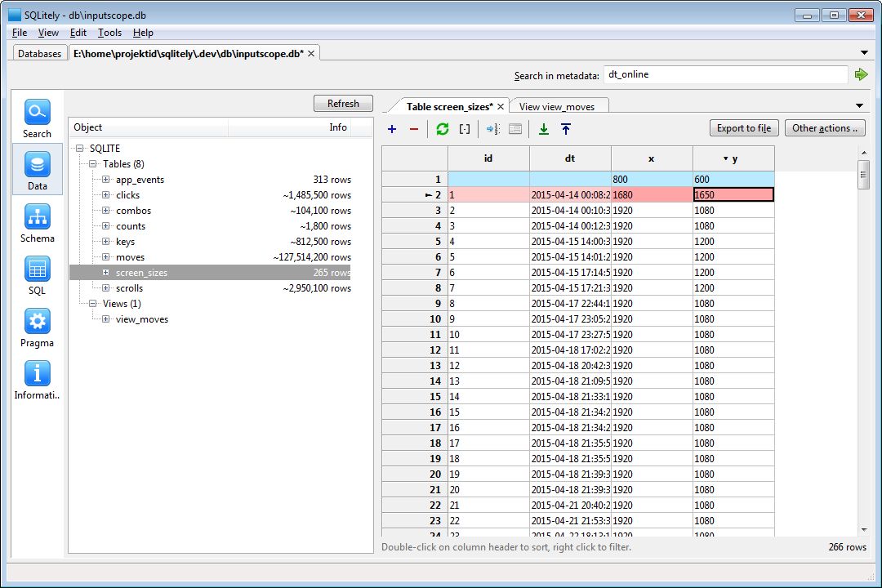The width and height of the screenshot is (882, 588).
Task: Open the tab overflow dropdown arrow
Action: tap(864, 105)
